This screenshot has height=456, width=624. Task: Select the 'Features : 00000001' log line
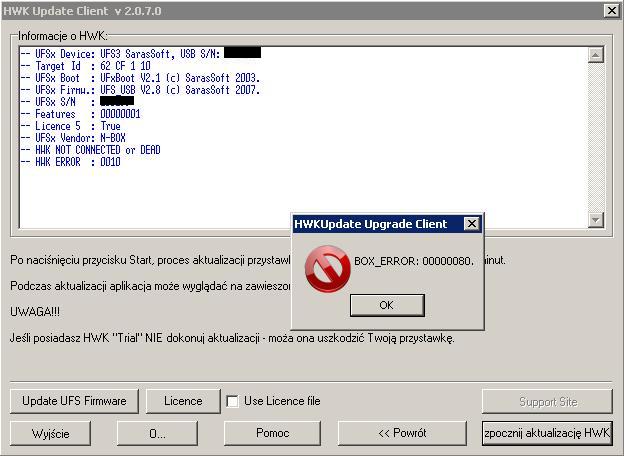coord(81,114)
